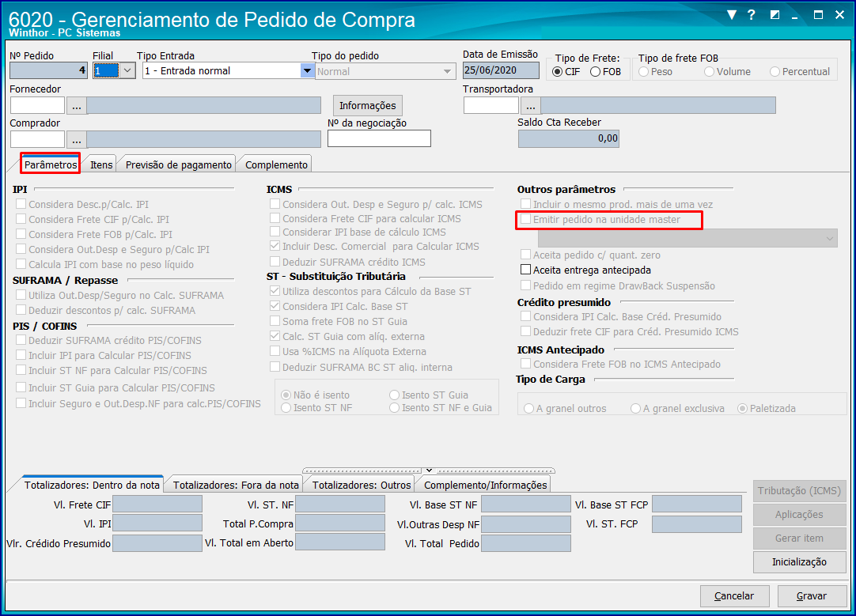Toggle Considera Desc.p/Calc. IPI checkbox
This screenshot has width=856, height=616.
(x=21, y=204)
